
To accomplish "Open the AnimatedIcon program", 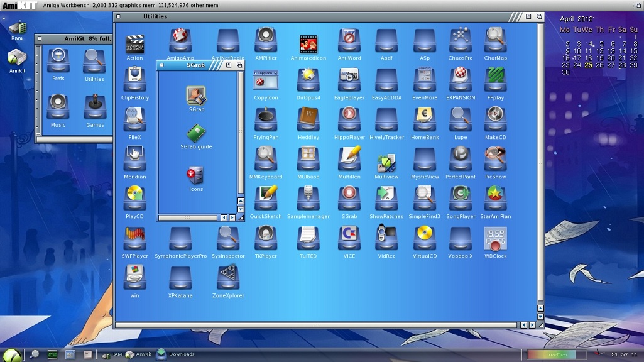I will [x=308, y=45].
